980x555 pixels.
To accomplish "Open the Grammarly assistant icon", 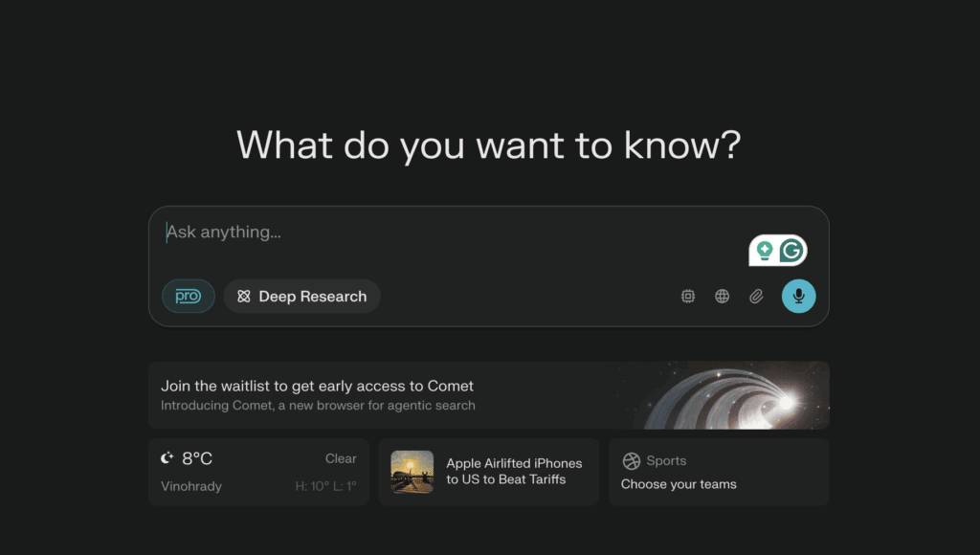I will (791, 249).
